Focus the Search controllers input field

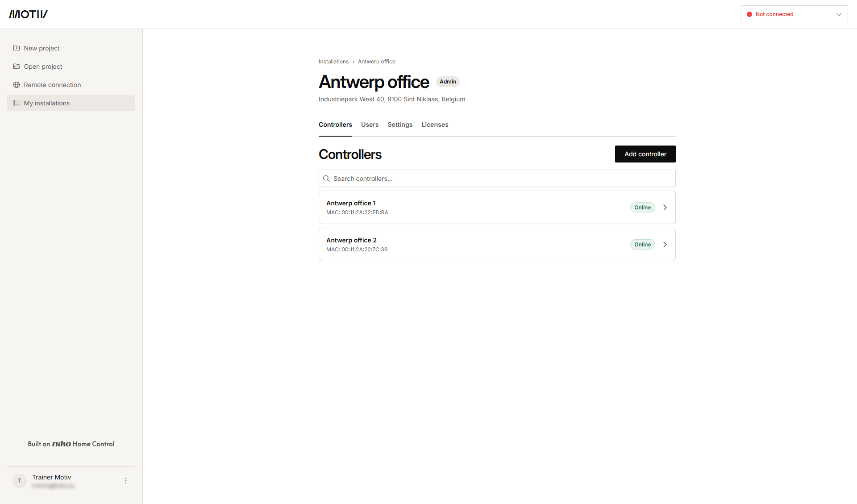497,179
